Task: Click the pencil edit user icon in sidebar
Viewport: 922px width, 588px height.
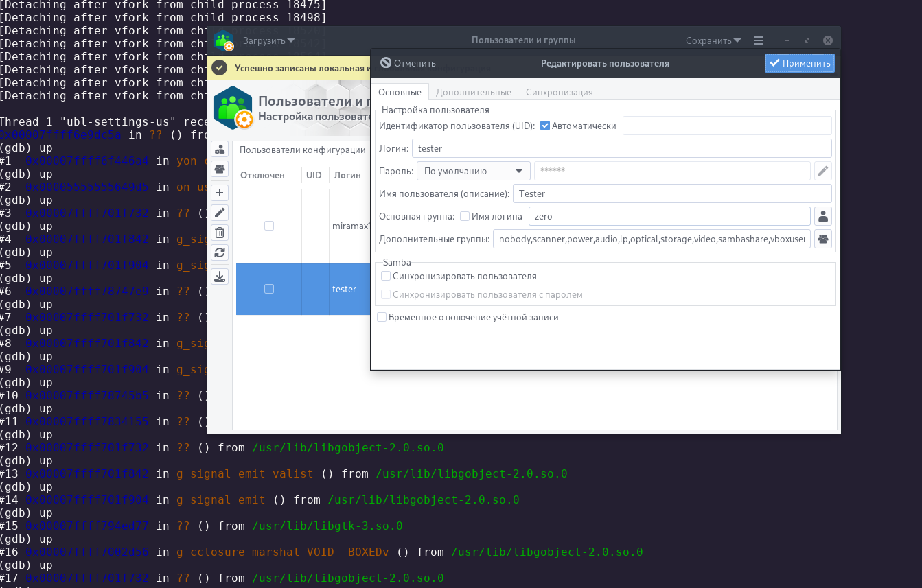Action: point(220,213)
